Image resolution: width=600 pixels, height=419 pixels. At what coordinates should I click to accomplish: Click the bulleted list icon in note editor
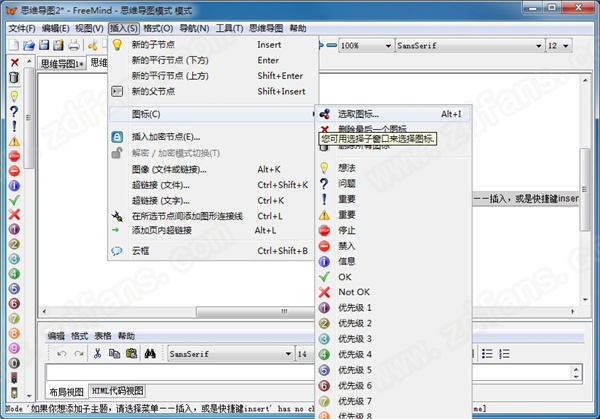[487, 354]
